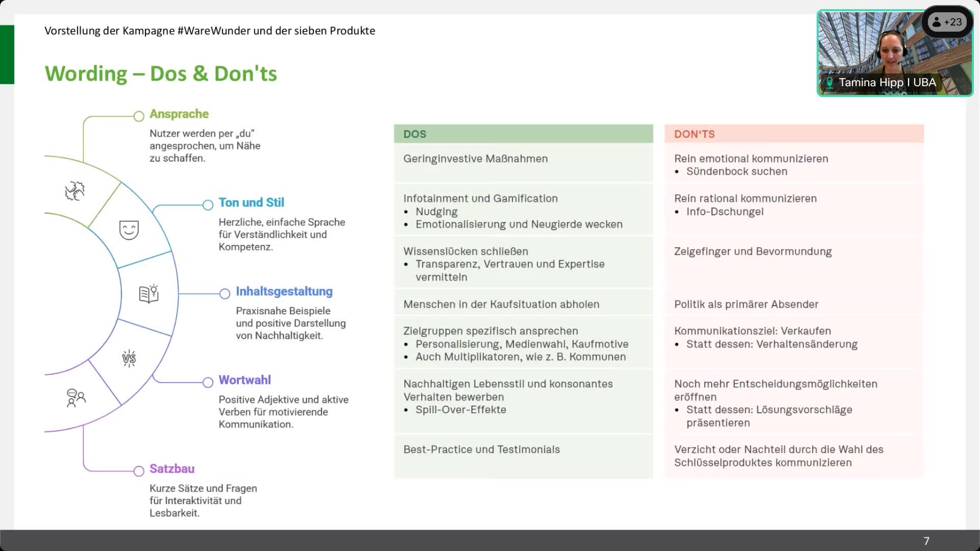Click the circle marker next to Ansprache
The image size is (980, 551).
pos(139,116)
